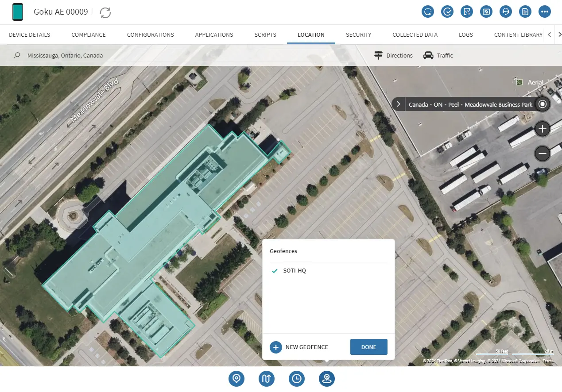Open device notes with the document icon
The image size is (562, 392).
point(525,12)
